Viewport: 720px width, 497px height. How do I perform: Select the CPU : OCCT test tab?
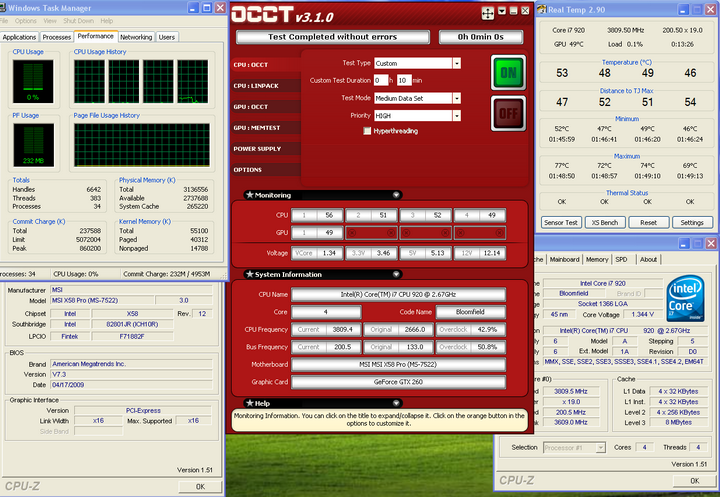coord(266,65)
